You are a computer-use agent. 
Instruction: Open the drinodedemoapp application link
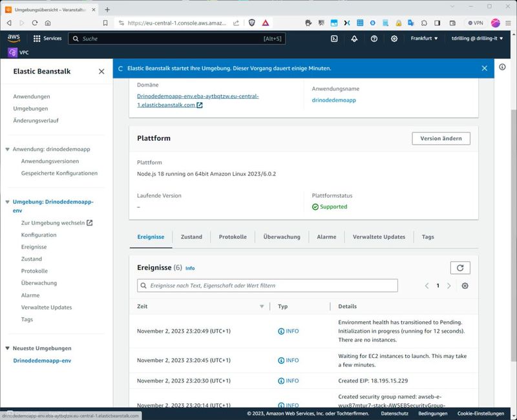pos(333,100)
